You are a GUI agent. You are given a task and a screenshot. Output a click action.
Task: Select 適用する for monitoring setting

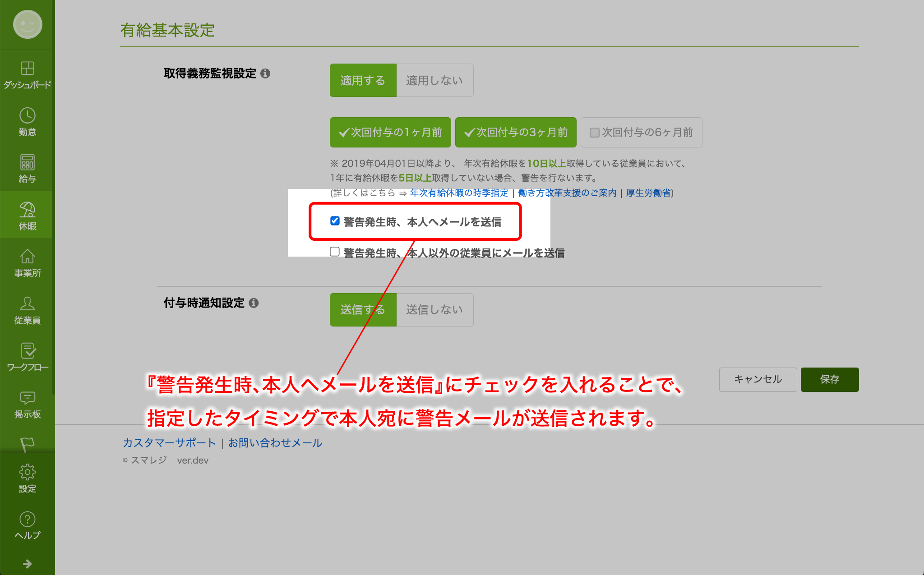363,80
